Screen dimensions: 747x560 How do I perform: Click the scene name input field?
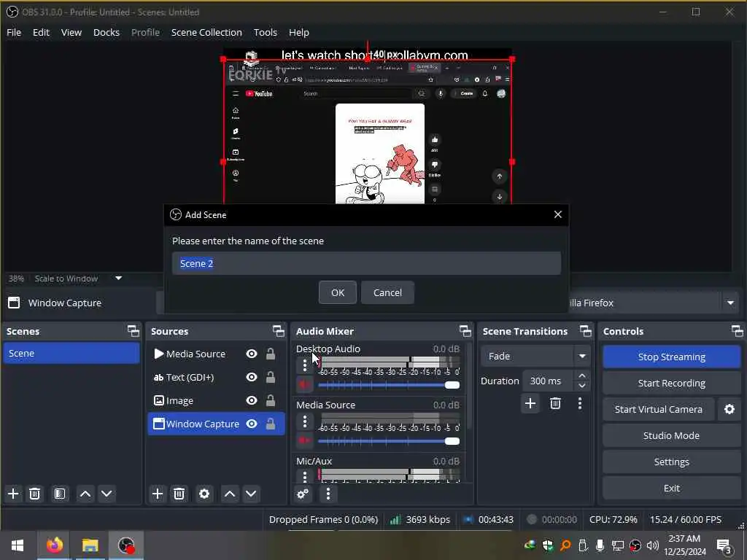(366, 263)
